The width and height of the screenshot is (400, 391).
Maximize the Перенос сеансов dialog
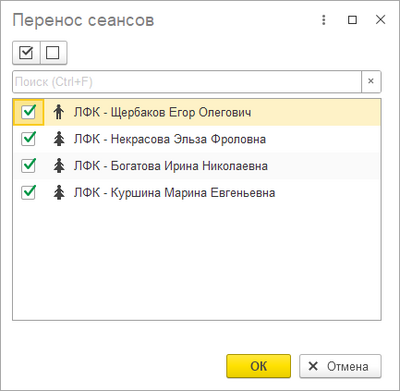pos(352,20)
